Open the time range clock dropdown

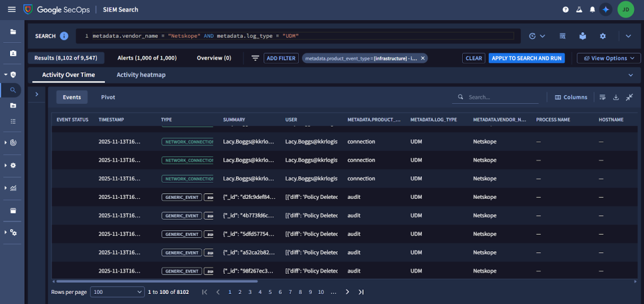[537, 36]
